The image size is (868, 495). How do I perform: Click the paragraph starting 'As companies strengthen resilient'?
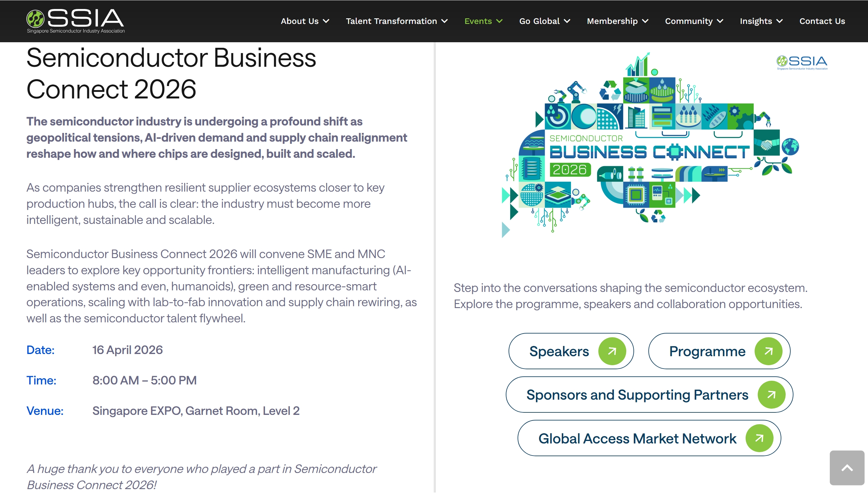(205, 204)
